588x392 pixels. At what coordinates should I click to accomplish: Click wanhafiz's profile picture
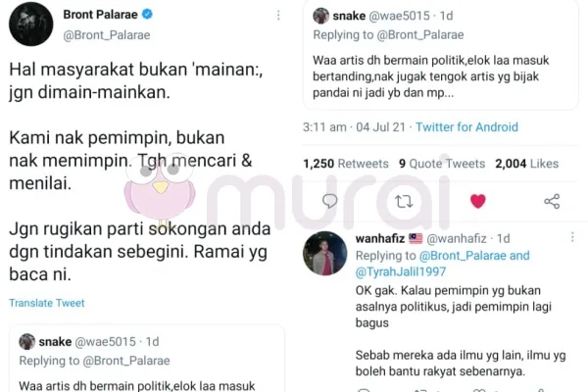tap(324, 253)
